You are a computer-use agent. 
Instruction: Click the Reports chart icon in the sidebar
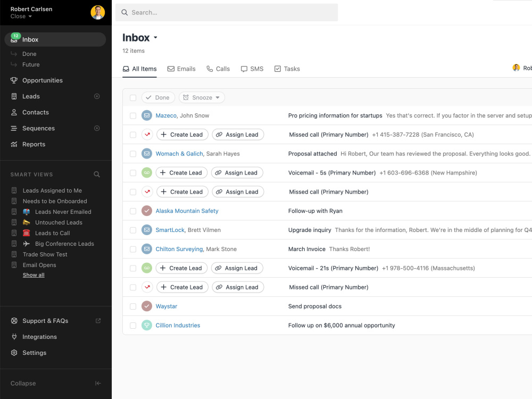pyautogui.click(x=14, y=144)
